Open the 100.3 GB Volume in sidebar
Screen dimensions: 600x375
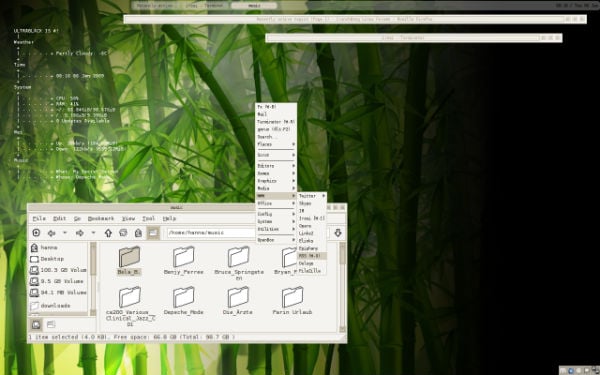tap(59, 270)
